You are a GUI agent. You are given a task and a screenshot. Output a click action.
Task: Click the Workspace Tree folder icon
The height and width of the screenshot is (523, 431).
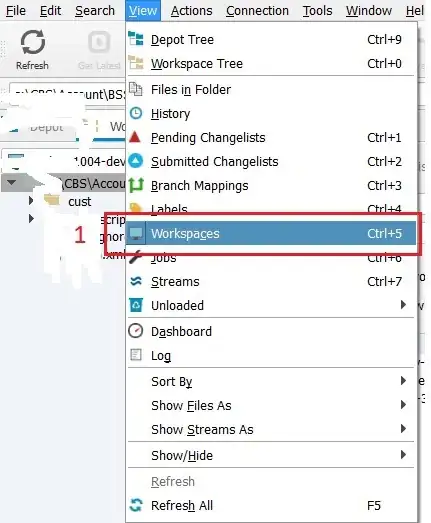point(136,63)
